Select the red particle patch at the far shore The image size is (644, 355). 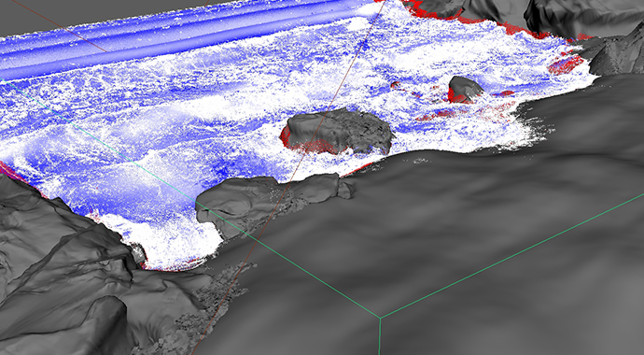pyautogui.click(x=566, y=64)
